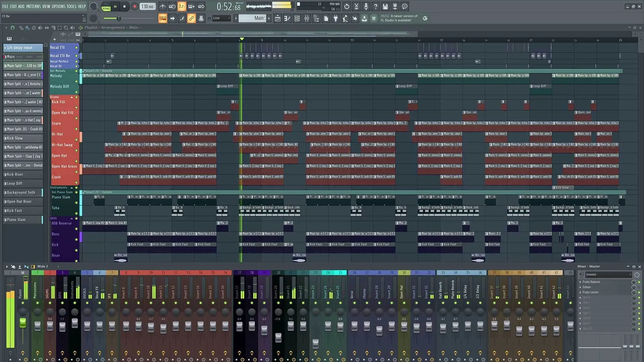Collapse the Drums track group
Image resolution: width=644 pixels, height=362 pixels.
coord(71,97)
